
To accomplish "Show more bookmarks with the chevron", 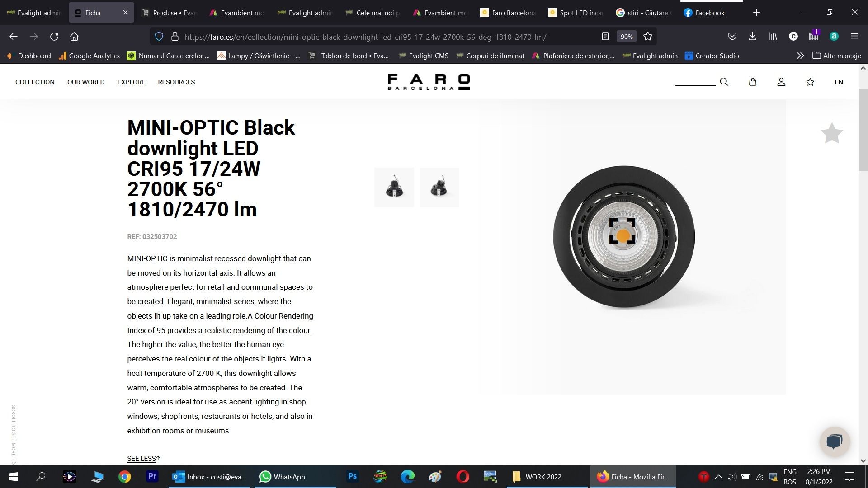I will pyautogui.click(x=800, y=56).
